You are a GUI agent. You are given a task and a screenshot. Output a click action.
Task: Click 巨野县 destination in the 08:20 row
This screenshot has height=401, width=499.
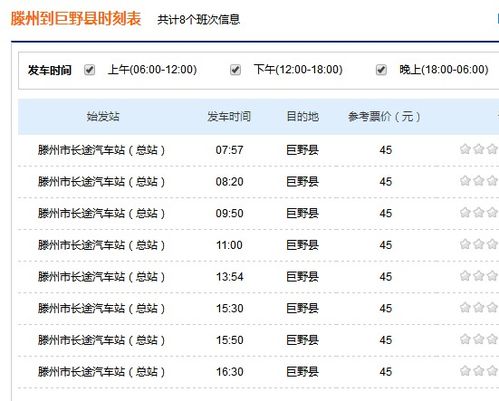point(303,182)
